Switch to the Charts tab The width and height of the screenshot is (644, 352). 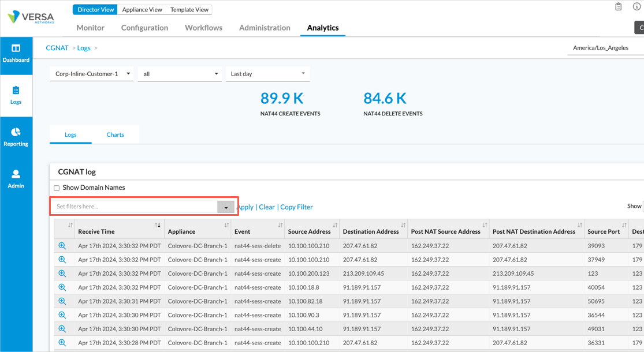[116, 134]
